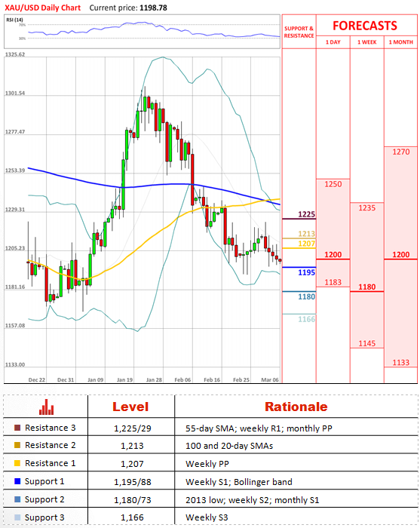The height and width of the screenshot is (528, 420).
Task: Click the Level column header
Action: pyautogui.click(x=130, y=407)
